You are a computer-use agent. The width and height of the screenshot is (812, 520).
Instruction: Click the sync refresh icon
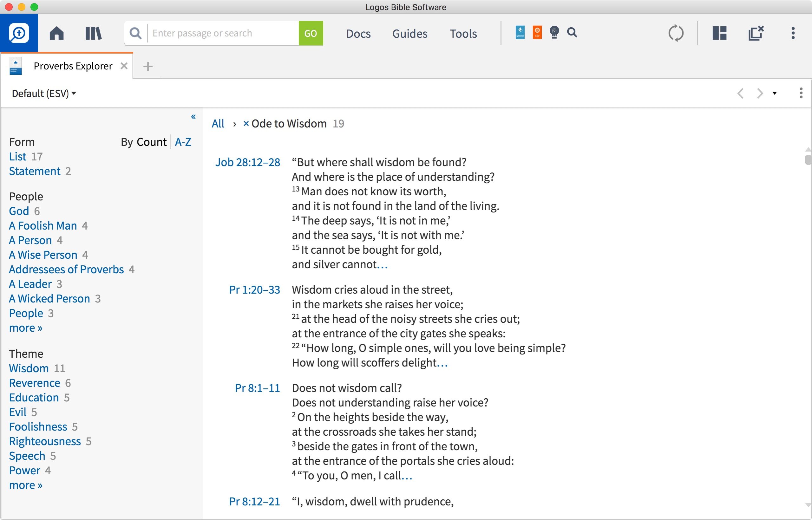676,33
